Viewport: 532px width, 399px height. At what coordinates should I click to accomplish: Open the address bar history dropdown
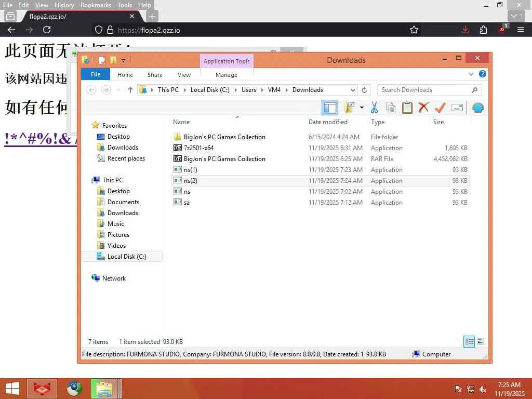353,90
